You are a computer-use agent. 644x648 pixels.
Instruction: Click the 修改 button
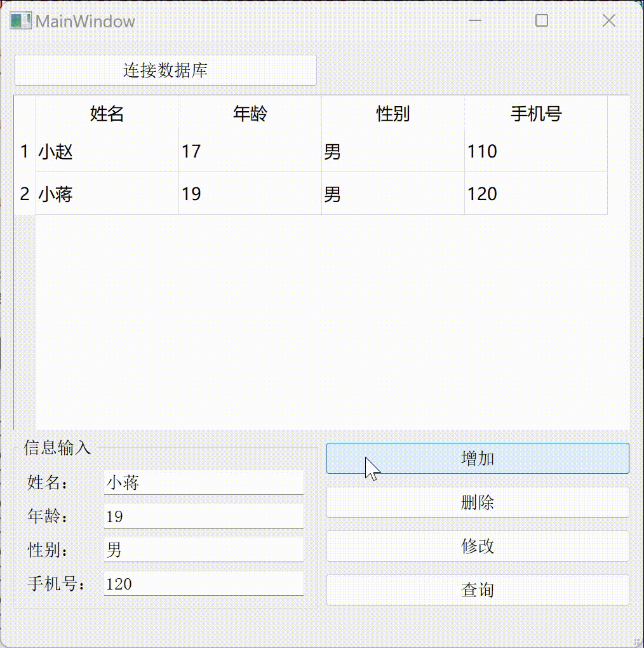point(478,546)
